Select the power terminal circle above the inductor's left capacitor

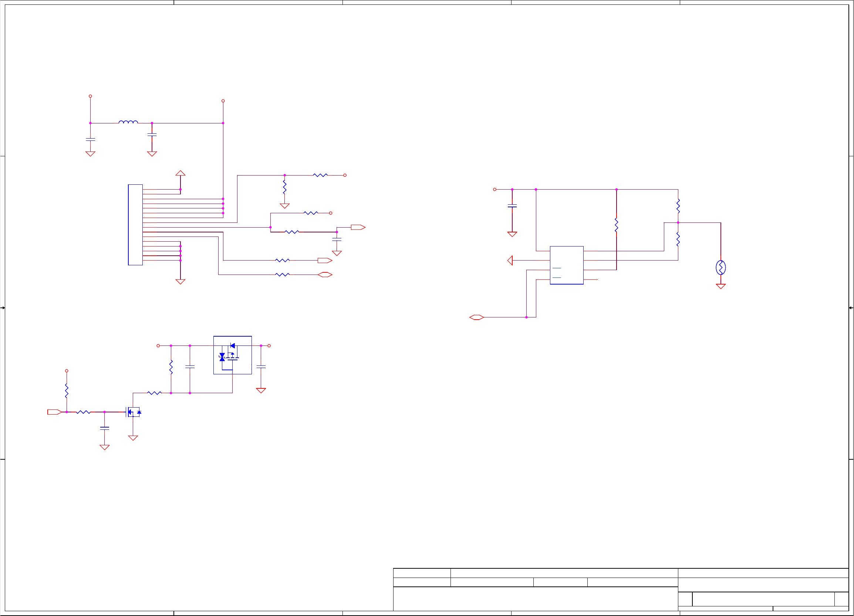click(90, 96)
